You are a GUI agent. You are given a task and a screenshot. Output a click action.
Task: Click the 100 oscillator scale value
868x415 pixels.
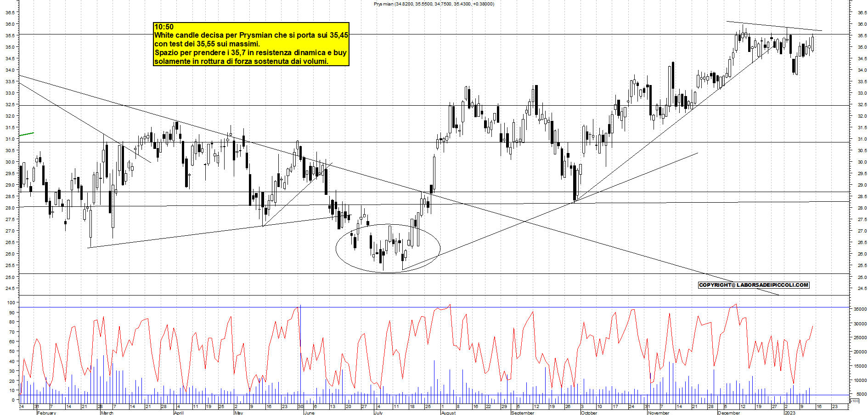[x=11, y=302]
